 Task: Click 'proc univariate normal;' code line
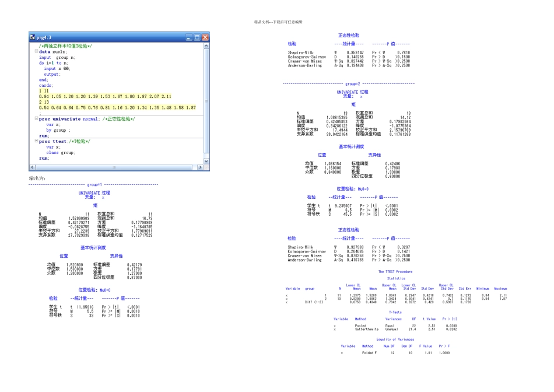coord(69,119)
